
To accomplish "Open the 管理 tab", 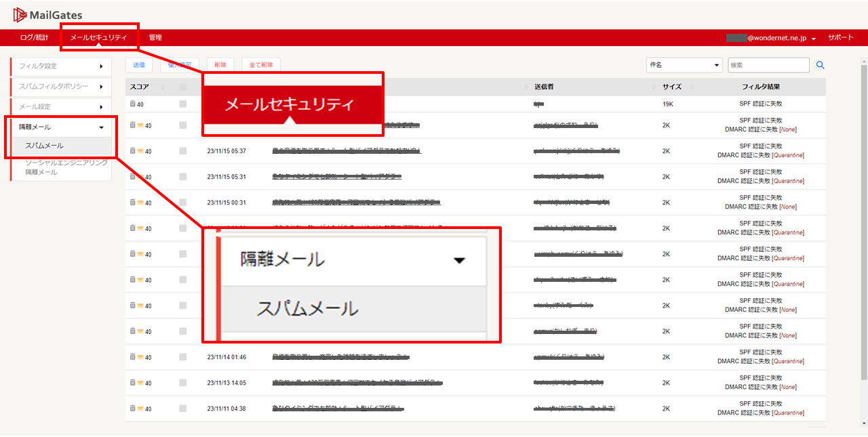I will [x=155, y=38].
